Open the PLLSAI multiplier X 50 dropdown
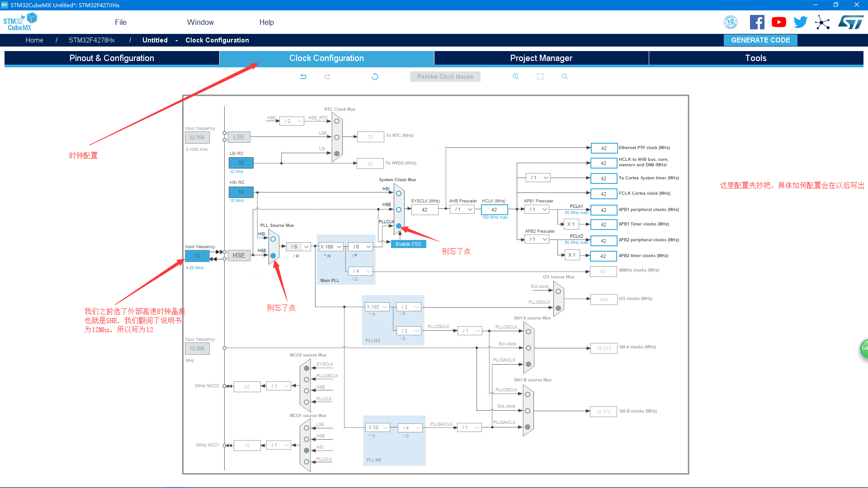868x488 pixels. [x=377, y=427]
